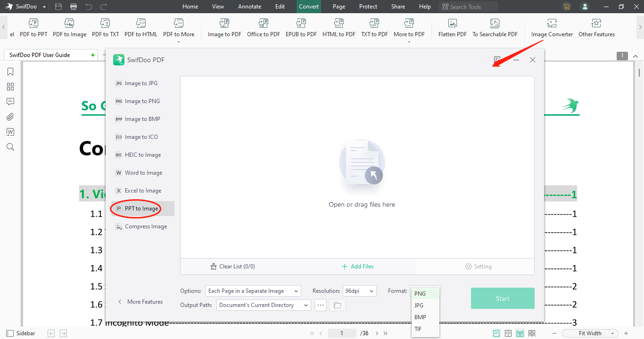This screenshot has height=339, width=644.
Task: Click Flatten PDF tool
Action: (x=453, y=28)
